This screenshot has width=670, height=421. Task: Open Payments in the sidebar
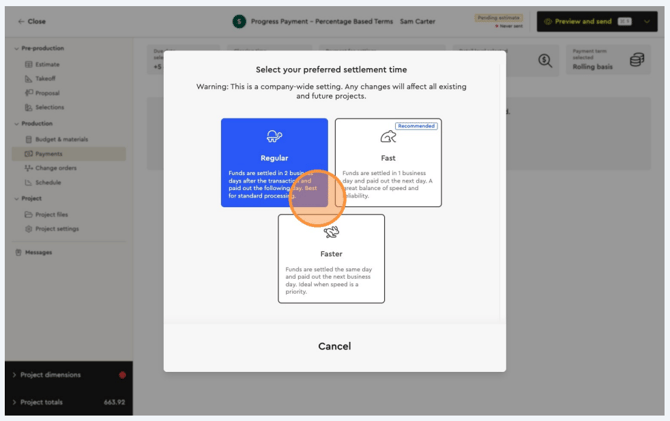coord(48,154)
